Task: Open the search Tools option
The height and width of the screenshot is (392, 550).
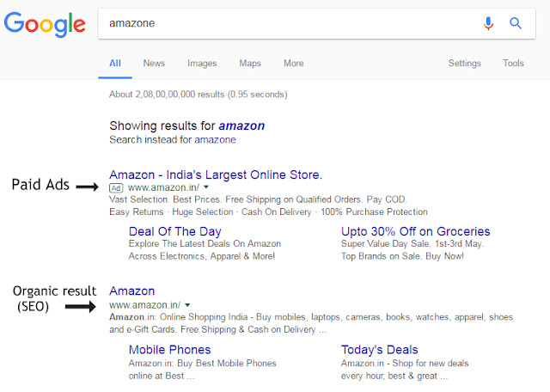Action: [513, 63]
